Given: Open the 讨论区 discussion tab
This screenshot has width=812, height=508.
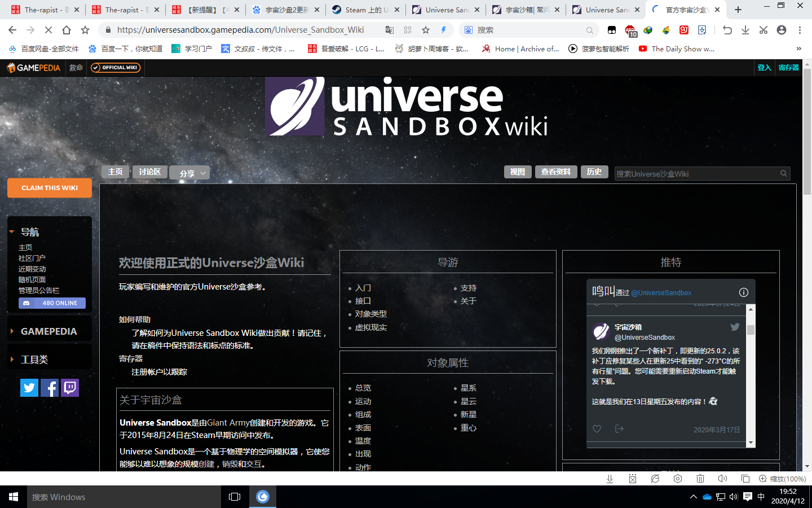Looking at the screenshot, I should click(149, 172).
